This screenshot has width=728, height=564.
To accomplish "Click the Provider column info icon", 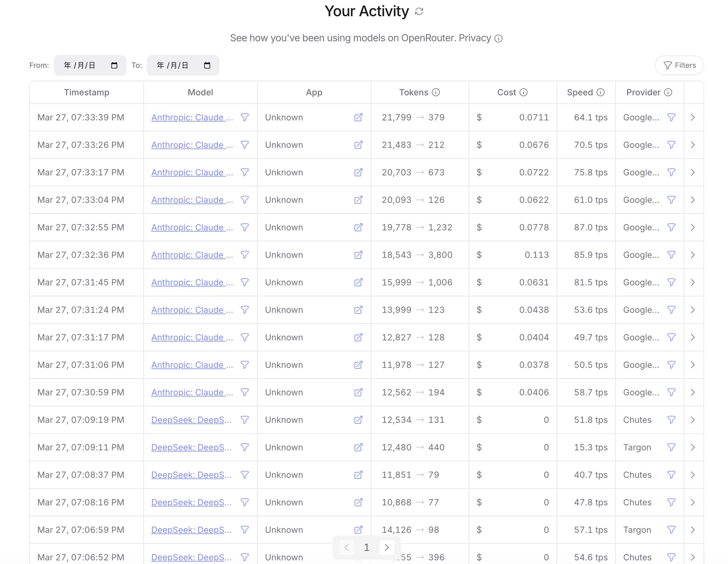I will [x=668, y=92].
